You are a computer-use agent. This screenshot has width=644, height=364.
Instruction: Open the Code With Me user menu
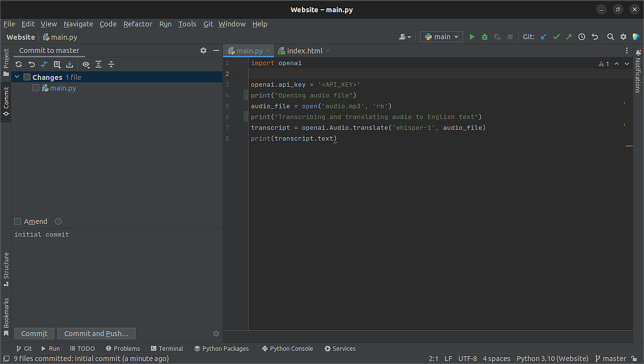pyautogui.click(x=405, y=37)
